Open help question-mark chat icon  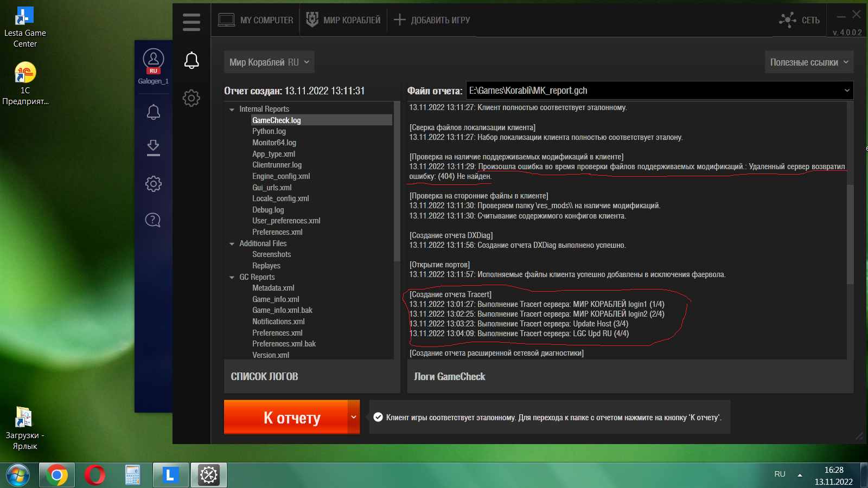tap(153, 220)
